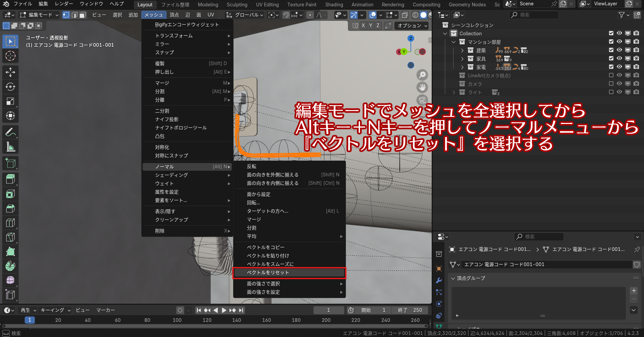
Task: Select the Smooth tool
Action: (x=10, y=281)
